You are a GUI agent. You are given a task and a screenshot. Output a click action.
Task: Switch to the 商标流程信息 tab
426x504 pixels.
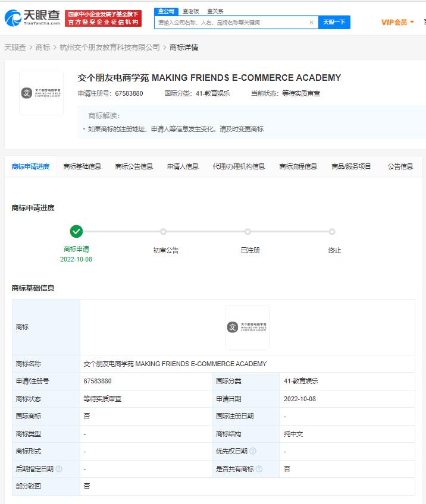298,166
